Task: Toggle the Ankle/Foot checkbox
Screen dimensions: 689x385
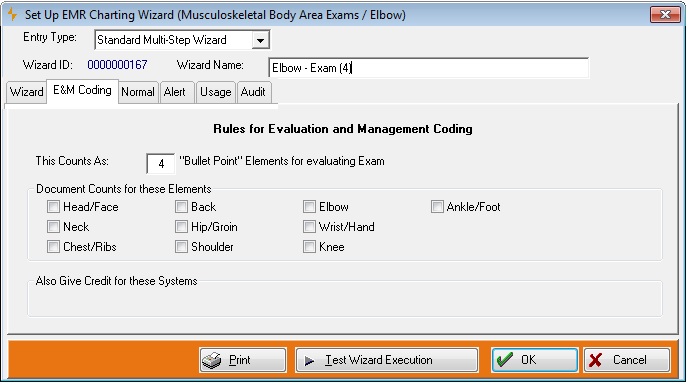Action: point(437,207)
